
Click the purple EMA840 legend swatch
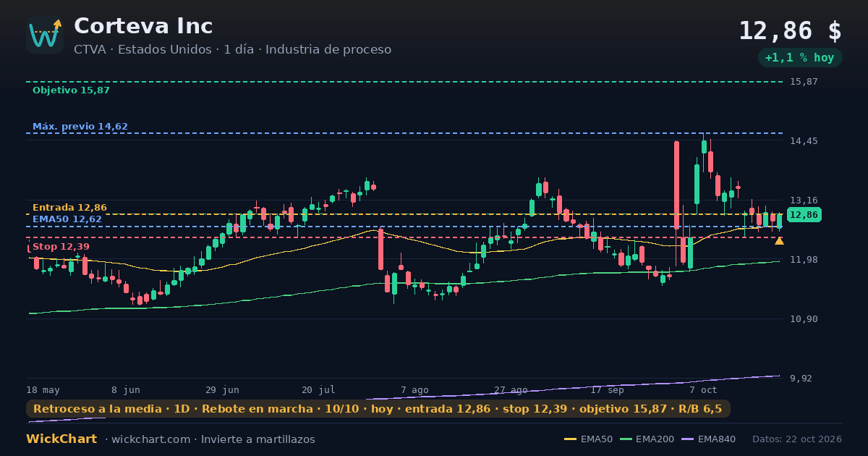tap(688, 439)
